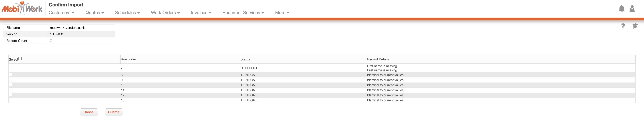Screen dimensions: 644x123
Task: Open the notifications bell
Action: 621,9
